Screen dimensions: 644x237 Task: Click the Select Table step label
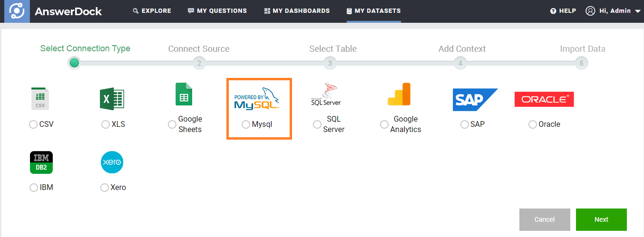tap(333, 49)
